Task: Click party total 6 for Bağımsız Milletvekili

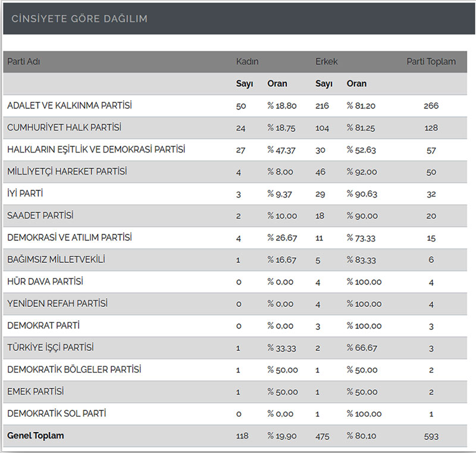Action: pos(431,260)
